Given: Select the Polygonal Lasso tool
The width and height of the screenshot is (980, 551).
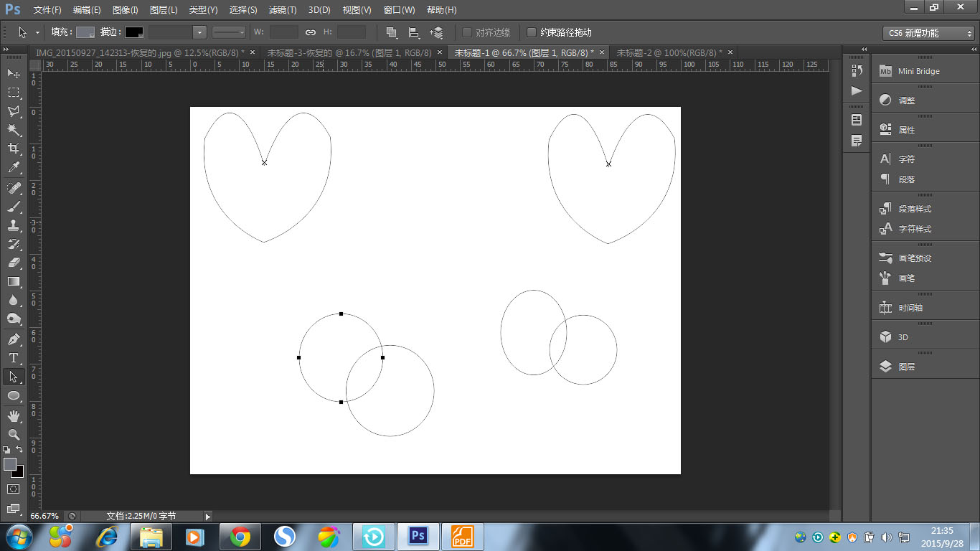Looking at the screenshot, I should 14,111.
